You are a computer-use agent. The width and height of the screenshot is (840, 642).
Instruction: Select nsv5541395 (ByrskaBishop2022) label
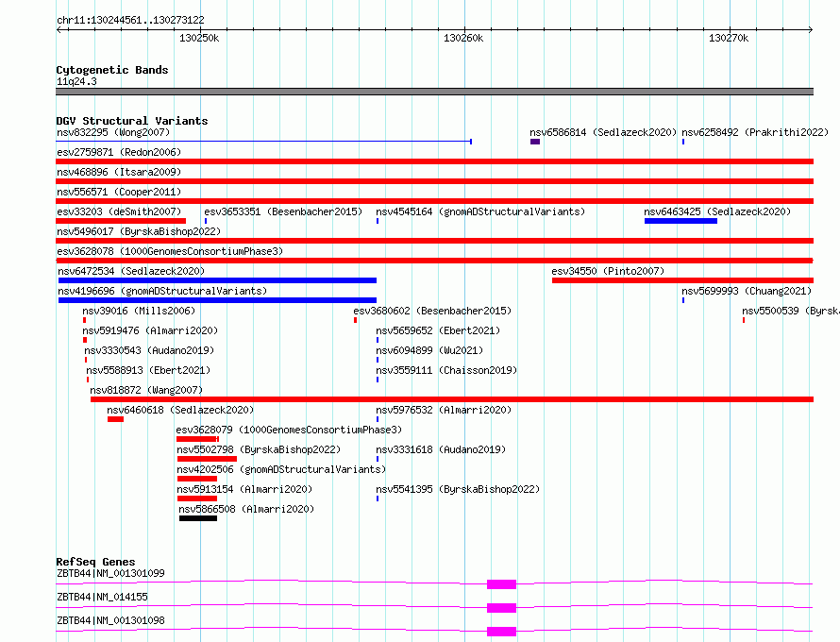pos(458,489)
